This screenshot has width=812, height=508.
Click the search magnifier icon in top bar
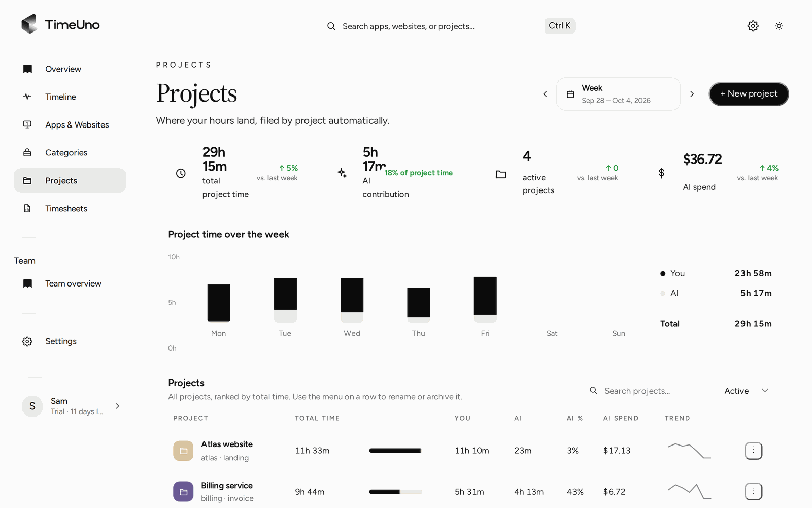click(x=331, y=26)
